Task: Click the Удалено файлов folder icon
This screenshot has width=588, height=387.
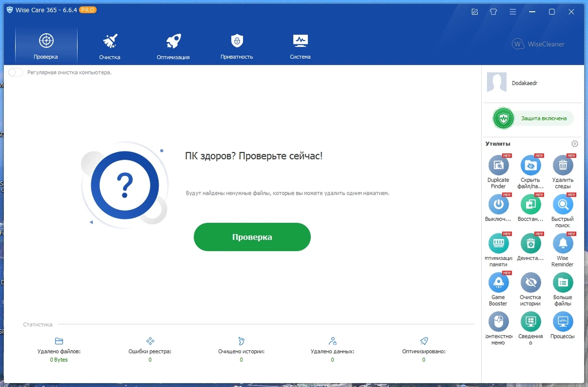Action: 59,341
